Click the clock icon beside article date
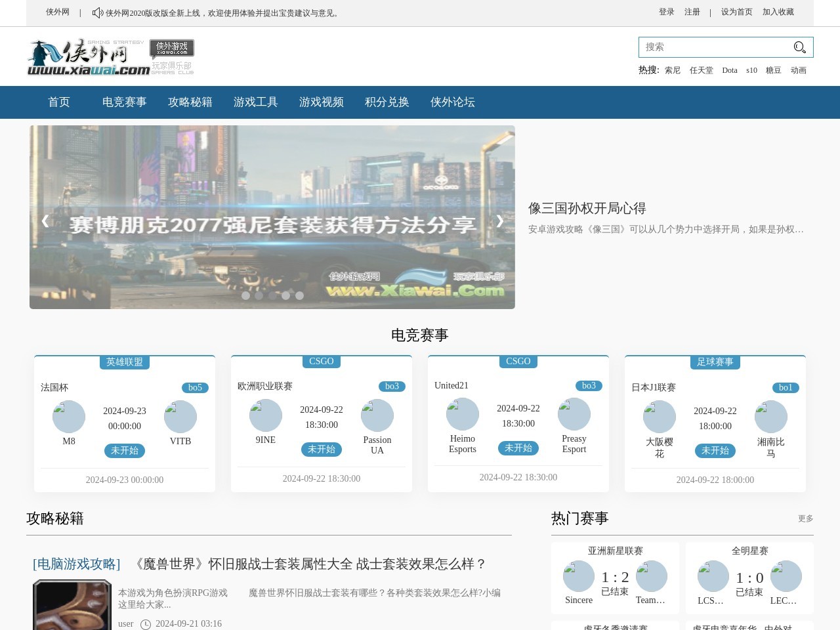Screen dimensions: 840x630 coord(146,624)
